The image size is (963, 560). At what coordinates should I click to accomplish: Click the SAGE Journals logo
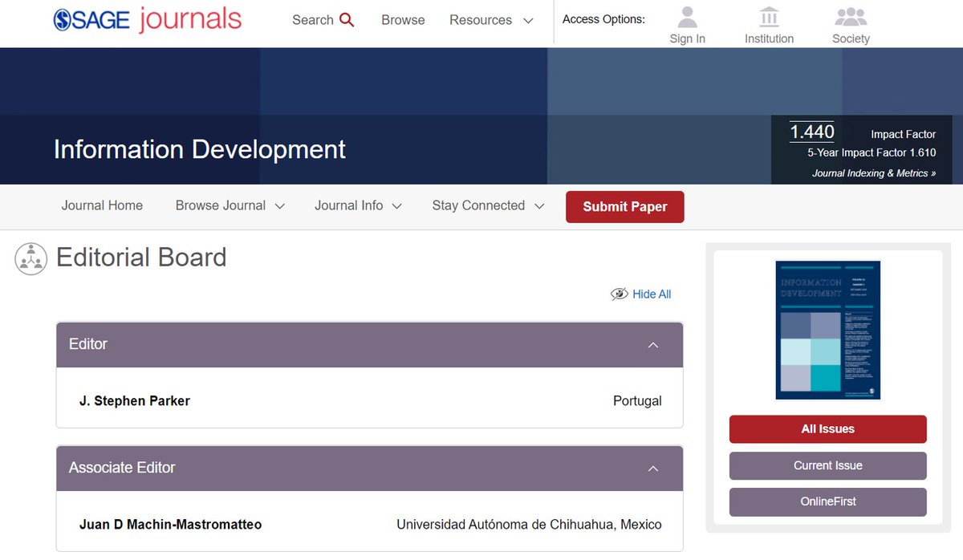point(148,19)
